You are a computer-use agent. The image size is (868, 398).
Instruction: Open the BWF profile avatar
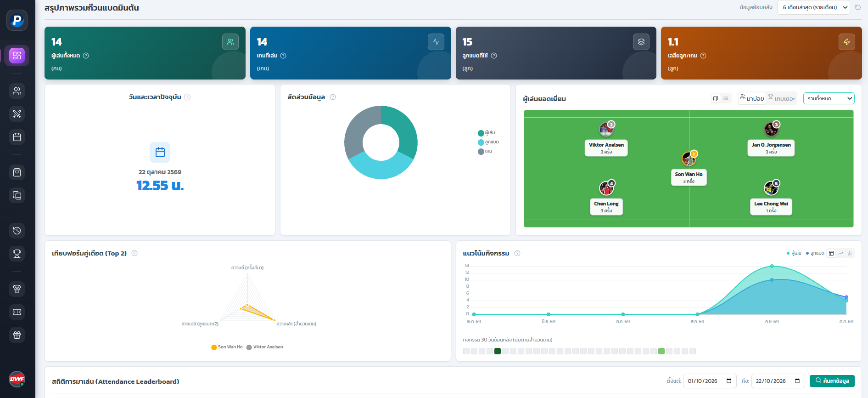click(x=17, y=379)
